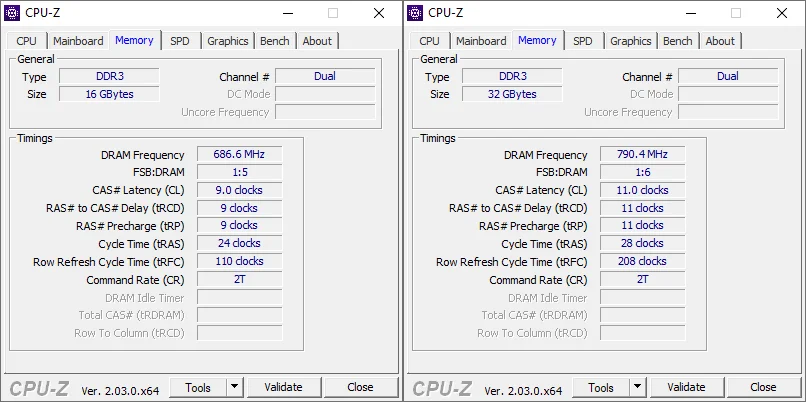The width and height of the screenshot is (806, 402).
Task: Click the 1:5 FSB:DRAM value
Action: (x=240, y=172)
